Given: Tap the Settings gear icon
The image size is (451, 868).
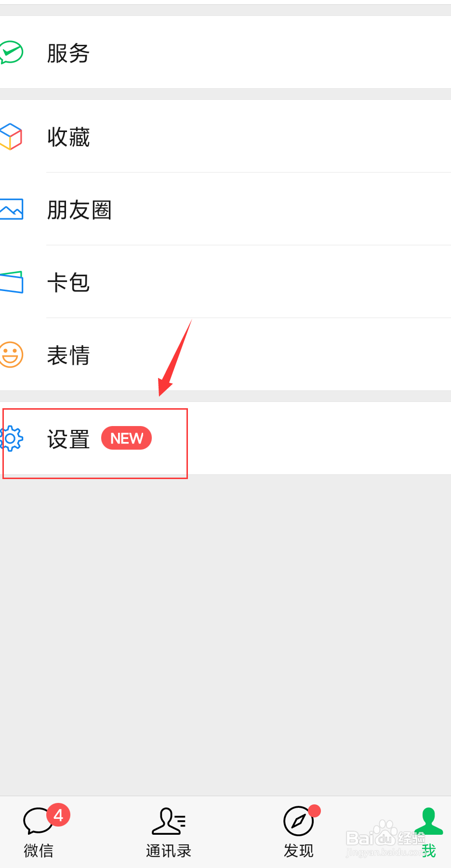Looking at the screenshot, I should pos(11,439).
